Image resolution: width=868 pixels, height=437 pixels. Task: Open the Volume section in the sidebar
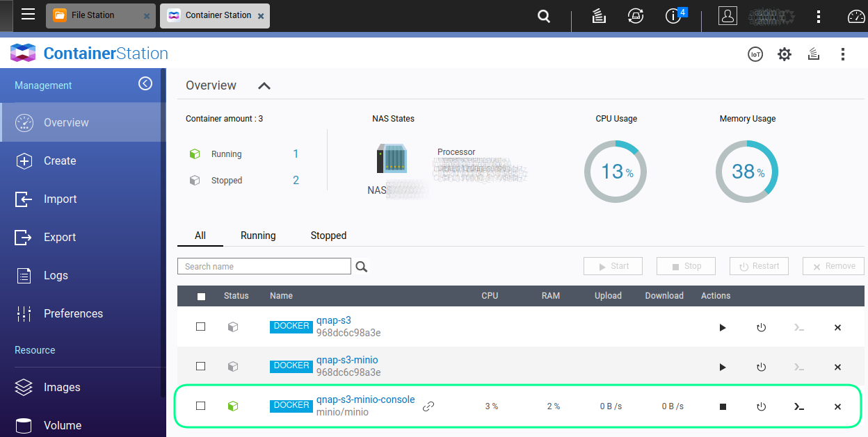[x=63, y=425]
